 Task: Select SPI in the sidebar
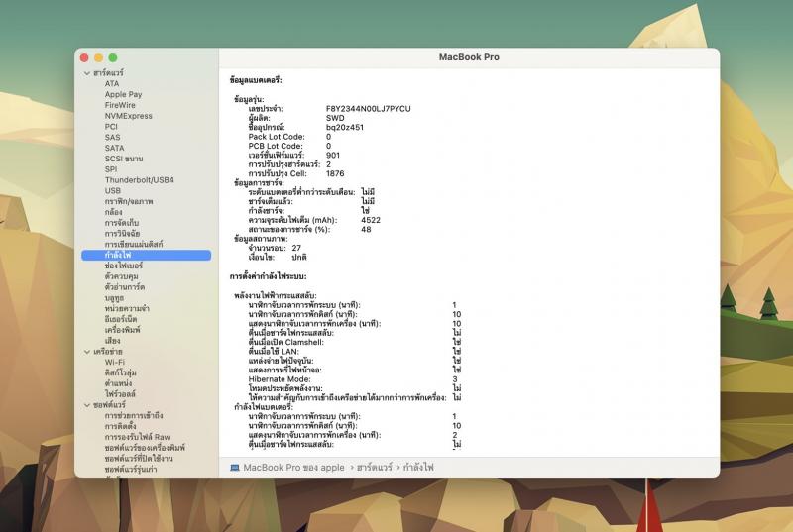(x=111, y=169)
